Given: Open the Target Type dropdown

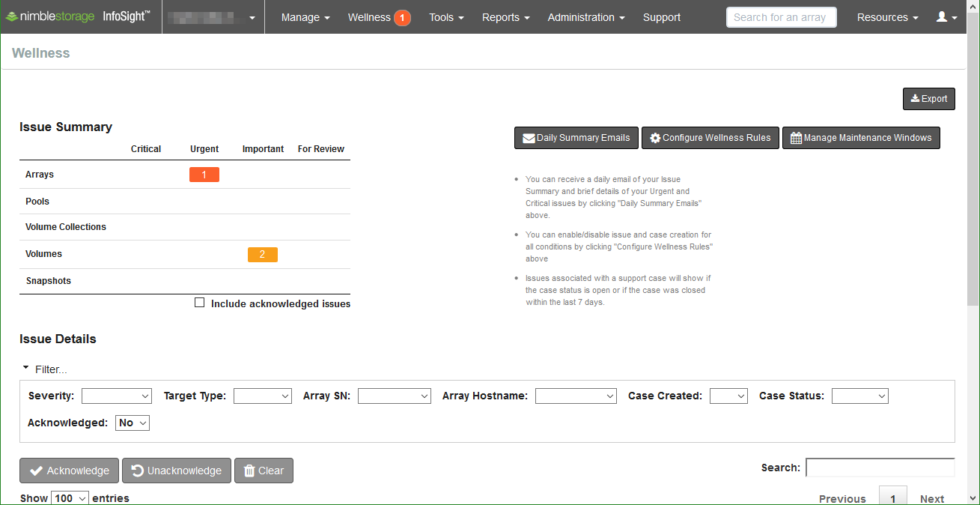Looking at the screenshot, I should [263, 396].
